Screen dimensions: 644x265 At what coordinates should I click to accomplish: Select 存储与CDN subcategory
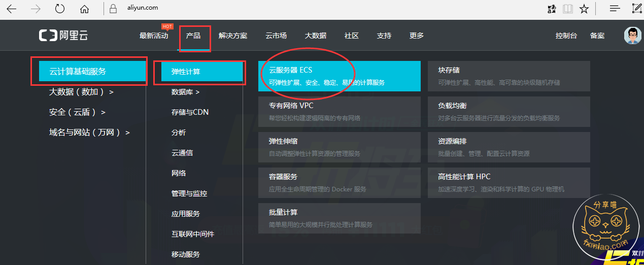point(190,112)
